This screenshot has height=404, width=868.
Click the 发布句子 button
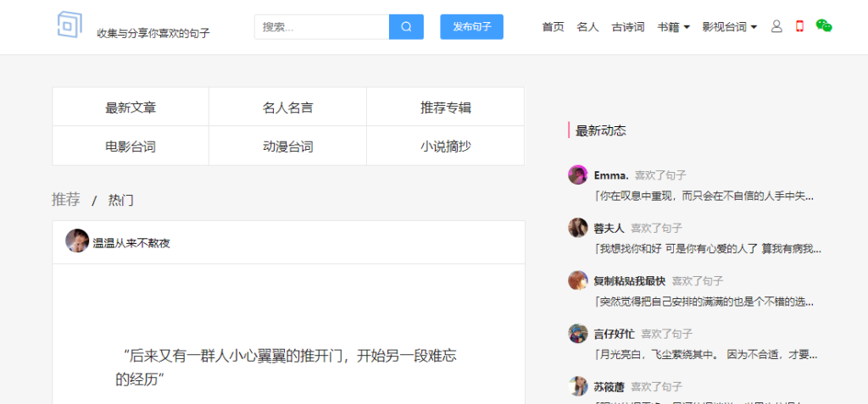[x=471, y=26]
